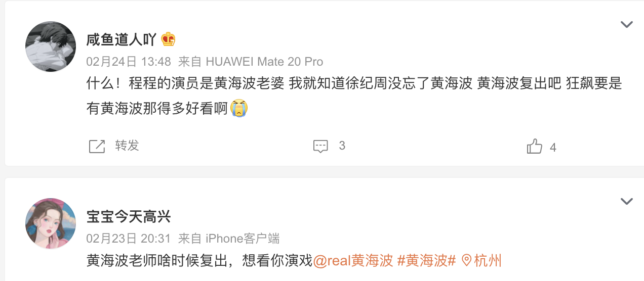Open the #黄海波# hashtag topic
Viewport: 644px width, 281px height.
click(x=427, y=261)
